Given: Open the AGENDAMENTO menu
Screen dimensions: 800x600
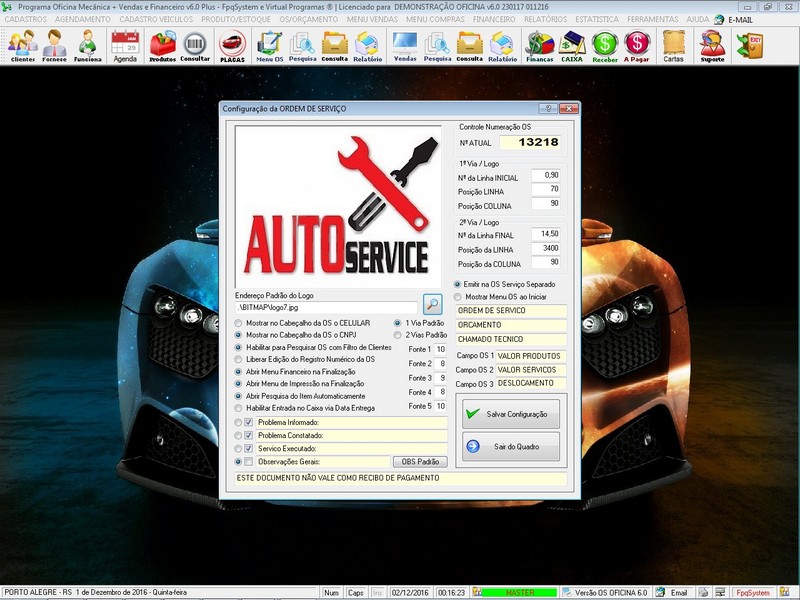Looking at the screenshot, I should (x=83, y=19).
